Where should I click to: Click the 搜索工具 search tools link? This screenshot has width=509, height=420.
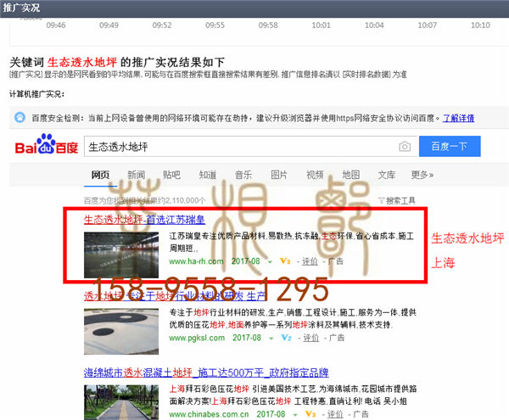tap(400, 200)
